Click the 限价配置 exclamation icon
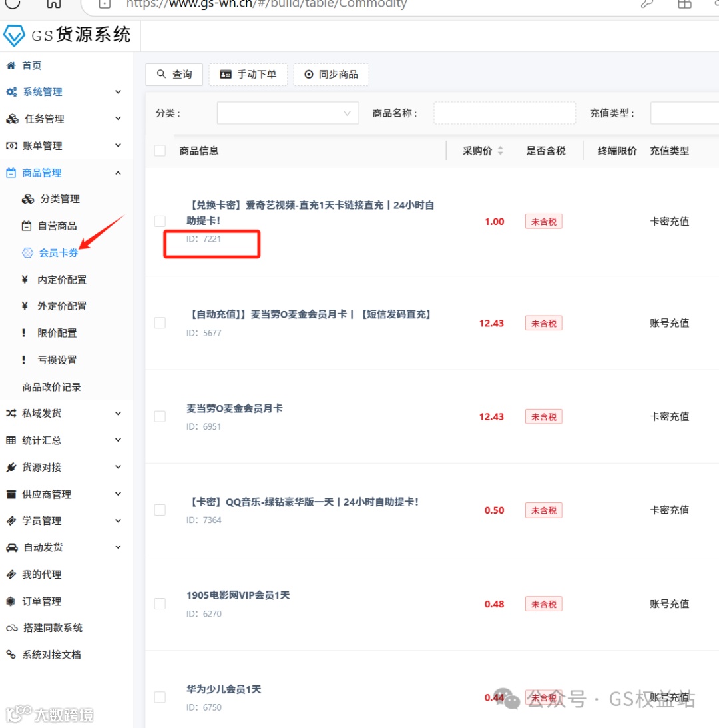Screen dimensions: 719x728 (24, 333)
